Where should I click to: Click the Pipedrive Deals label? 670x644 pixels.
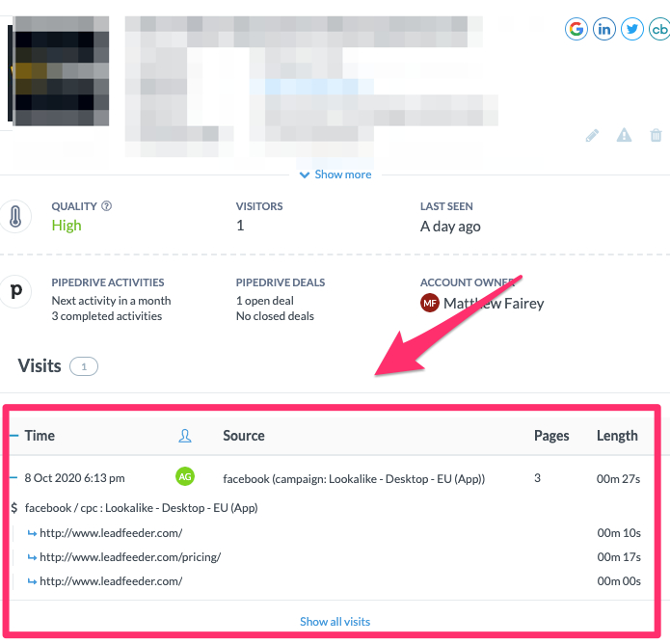tap(281, 282)
